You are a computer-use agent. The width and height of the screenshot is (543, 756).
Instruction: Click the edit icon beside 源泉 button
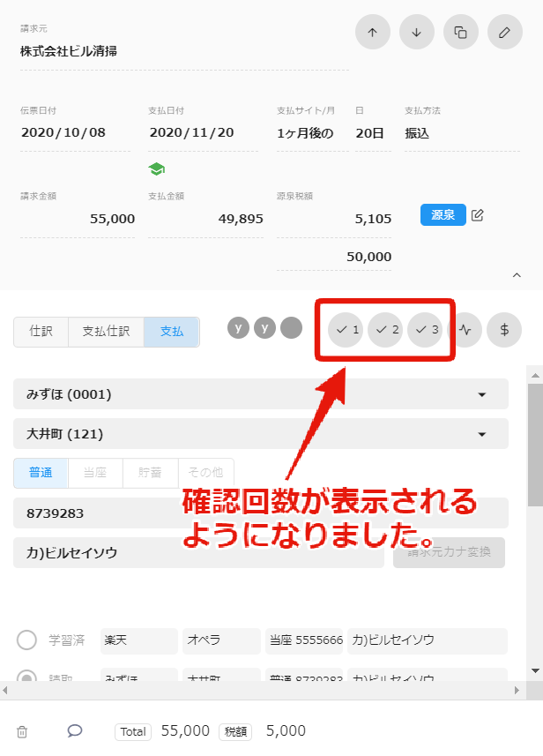[x=477, y=215]
